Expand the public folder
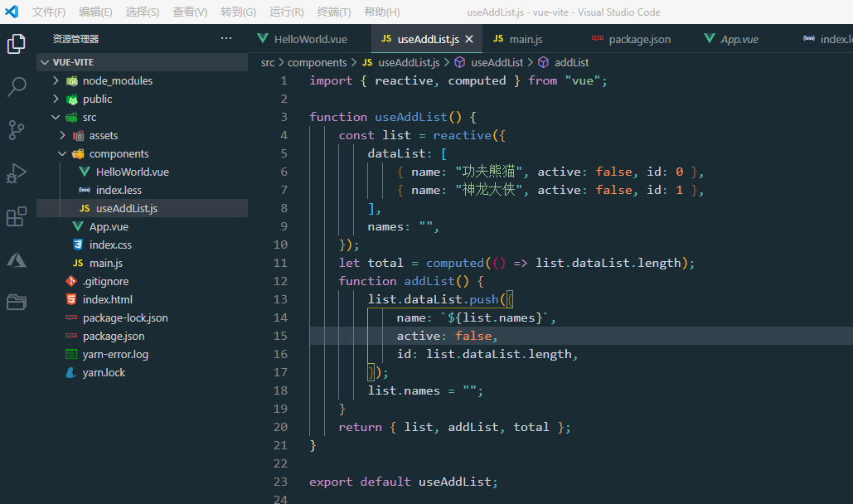 (56, 99)
